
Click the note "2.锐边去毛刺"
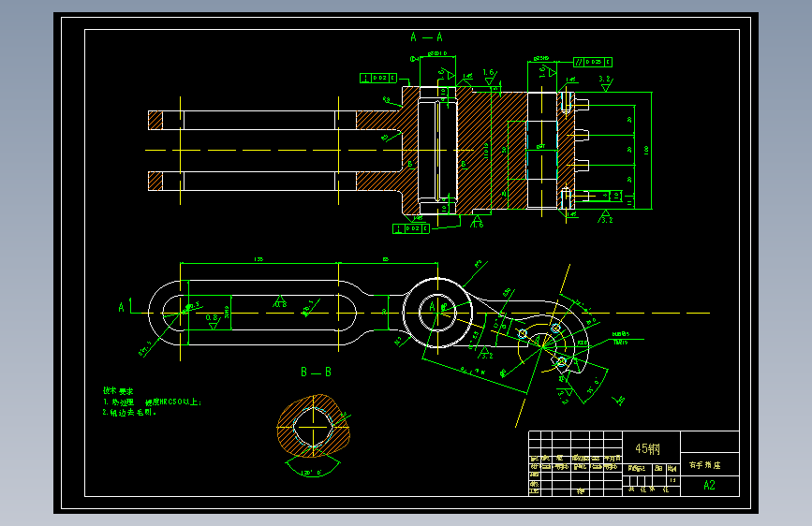point(129,413)
